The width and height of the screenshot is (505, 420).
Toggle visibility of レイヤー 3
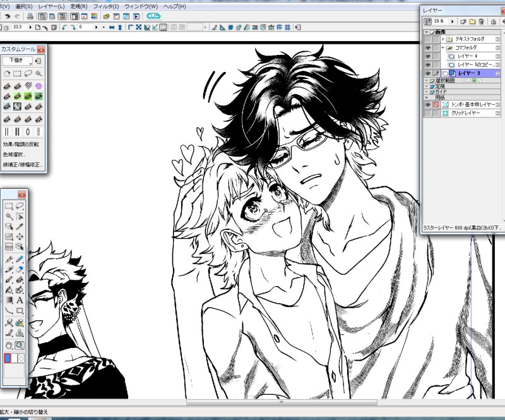[x=428, y=73]
